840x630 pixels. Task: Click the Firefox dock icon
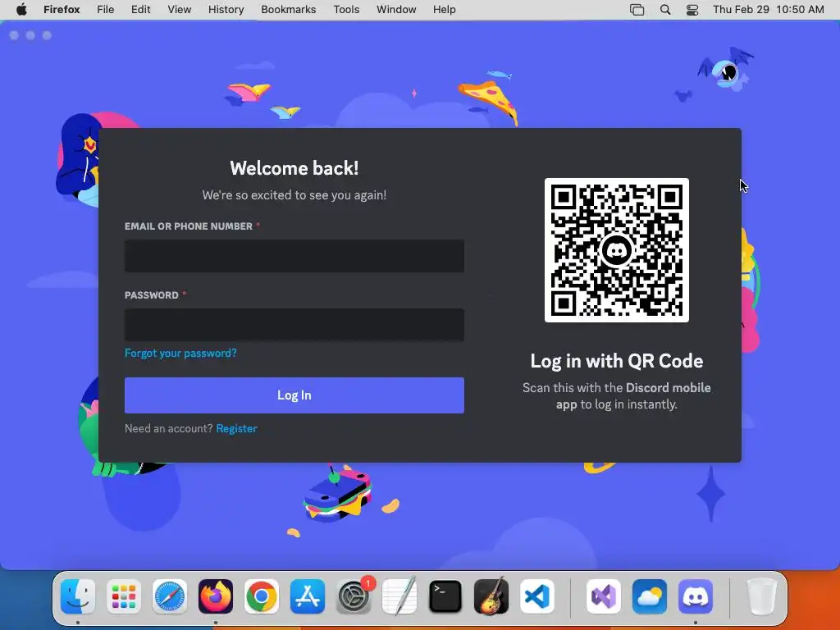click(216, 596)
